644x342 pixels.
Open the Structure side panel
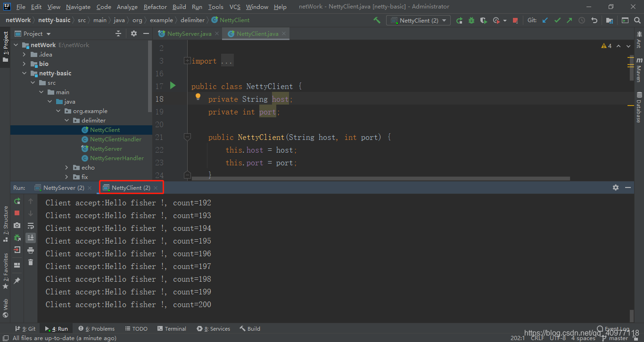click(x=6, y=224)
